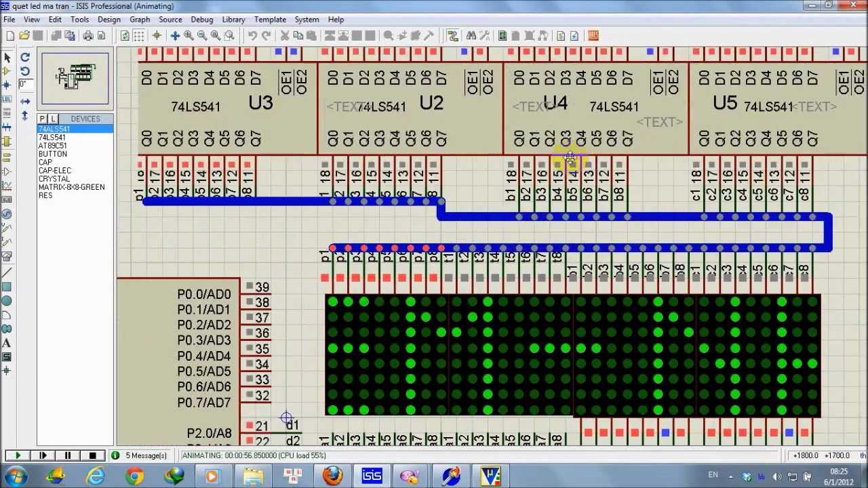Center view at cursor icon
Viewport: 868px width, 488px height.
[x=175, y=36]
